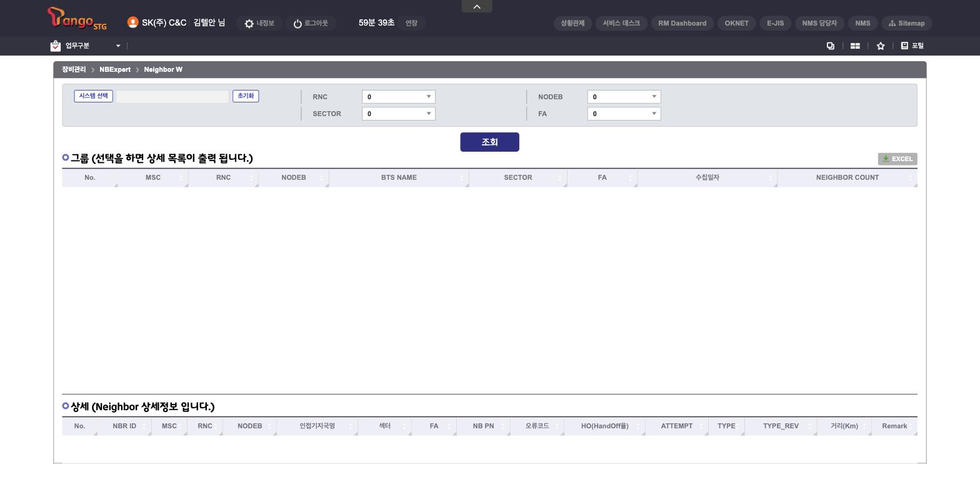Sort the detail table by NBR ID
980x482 pixels.
tap(124, 426)
